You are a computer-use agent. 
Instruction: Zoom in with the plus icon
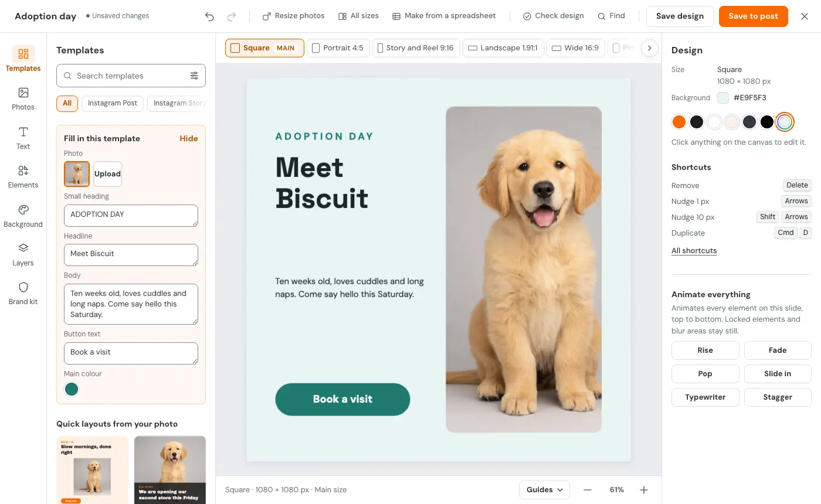[644, 490]
